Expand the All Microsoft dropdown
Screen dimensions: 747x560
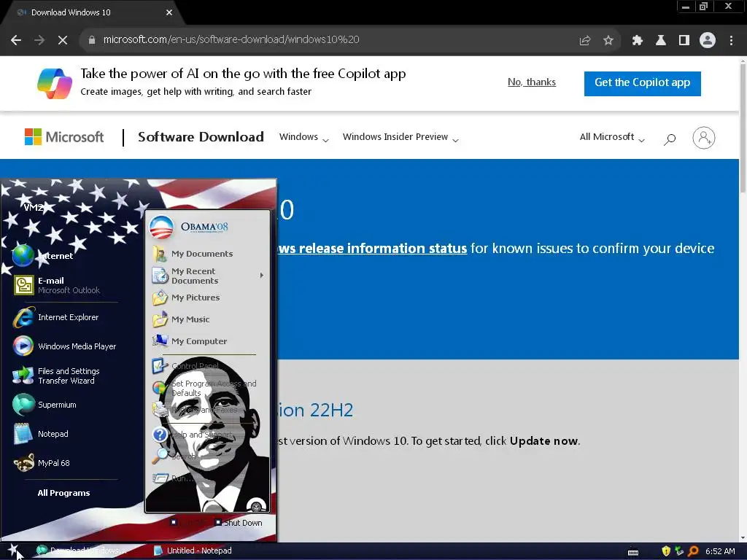(x=612, y=137)
